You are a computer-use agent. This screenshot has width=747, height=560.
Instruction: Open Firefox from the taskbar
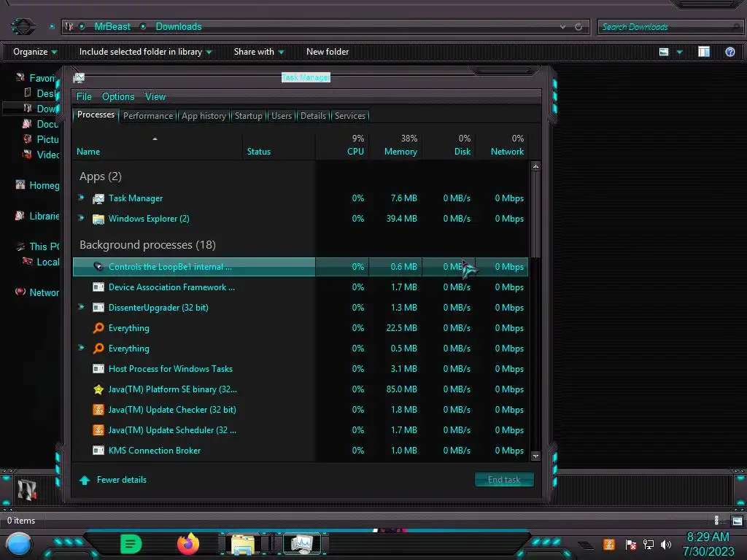[188, 544]
